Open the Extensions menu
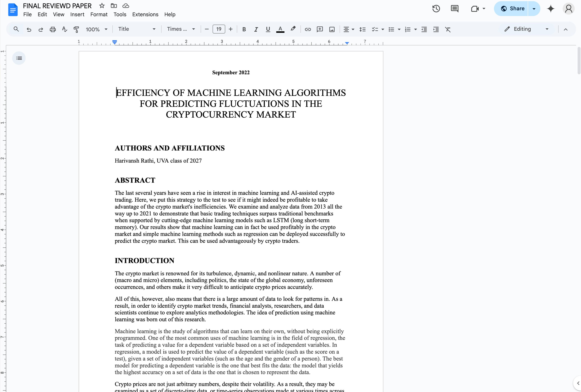Screen dimensions: 581x392 point(145,15)
